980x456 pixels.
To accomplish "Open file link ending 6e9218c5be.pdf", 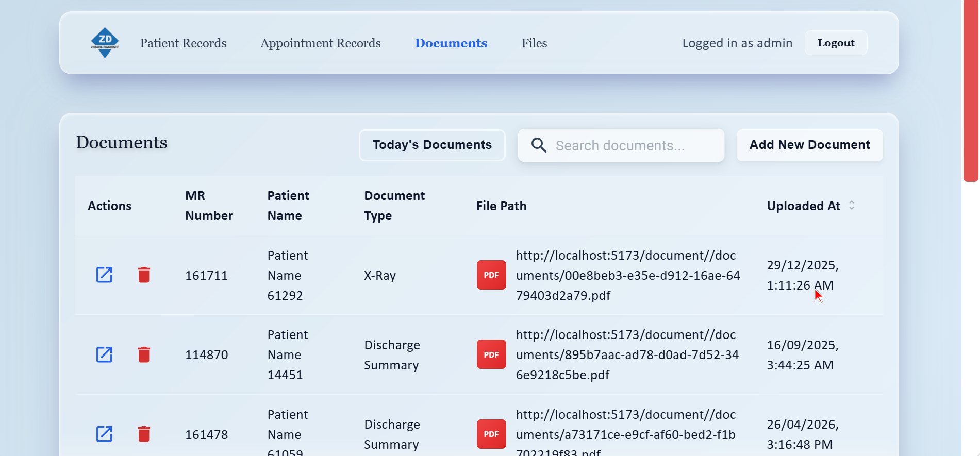I will tap(627, 354).
